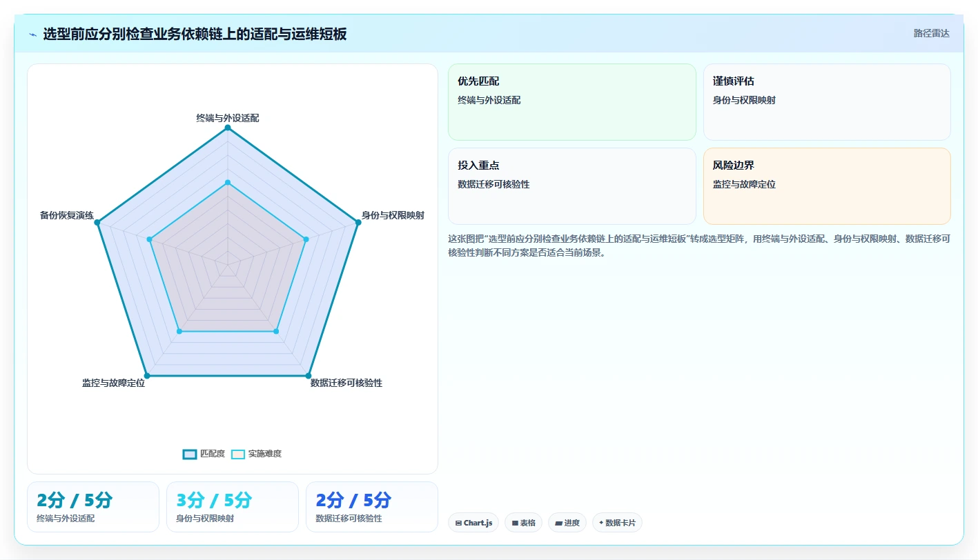Click the 2分 / 5分 终端与外设适配 score card
The width and height of the screenshot is (978, 560).
click(x=93, y=507)
